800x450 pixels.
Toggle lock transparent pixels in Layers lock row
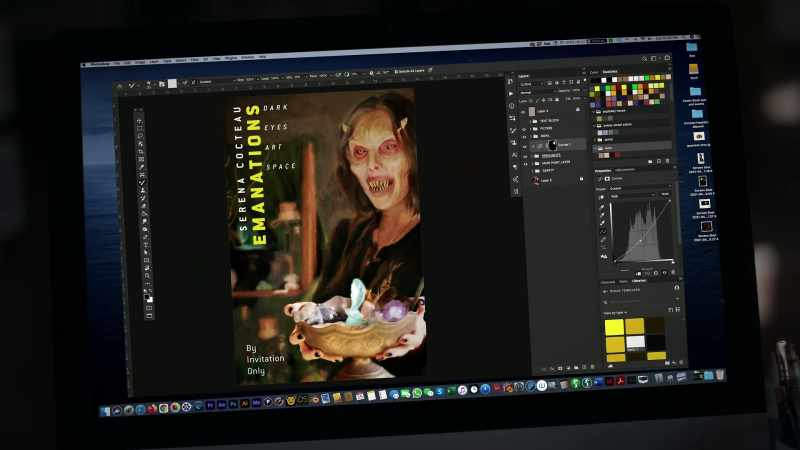click(x=531, y=100)
